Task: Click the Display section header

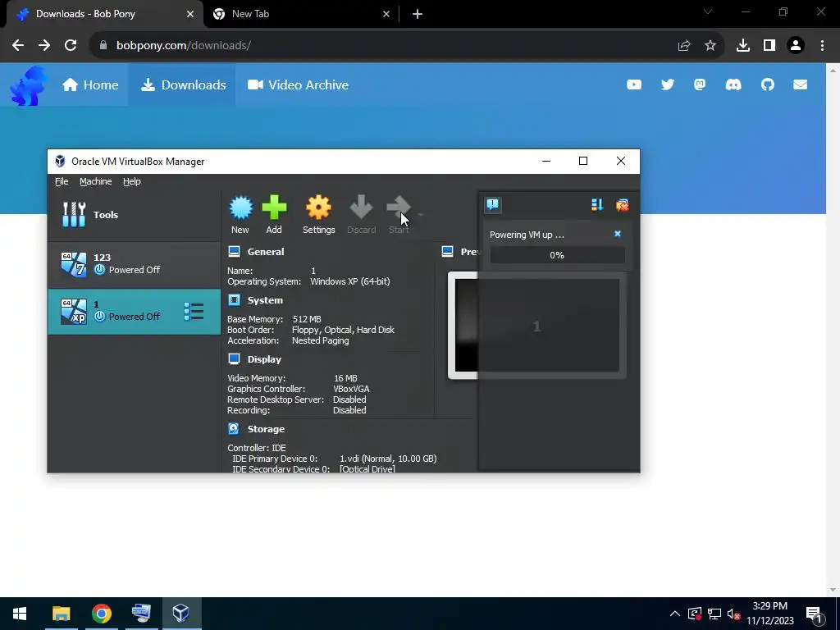Action: click(x=264, y=359)
